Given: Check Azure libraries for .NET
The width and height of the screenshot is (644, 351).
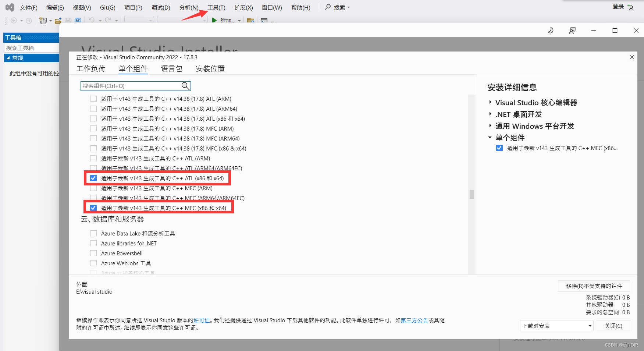Looking at the screenshot, I should pyautogui.click(x=93, y=243).
